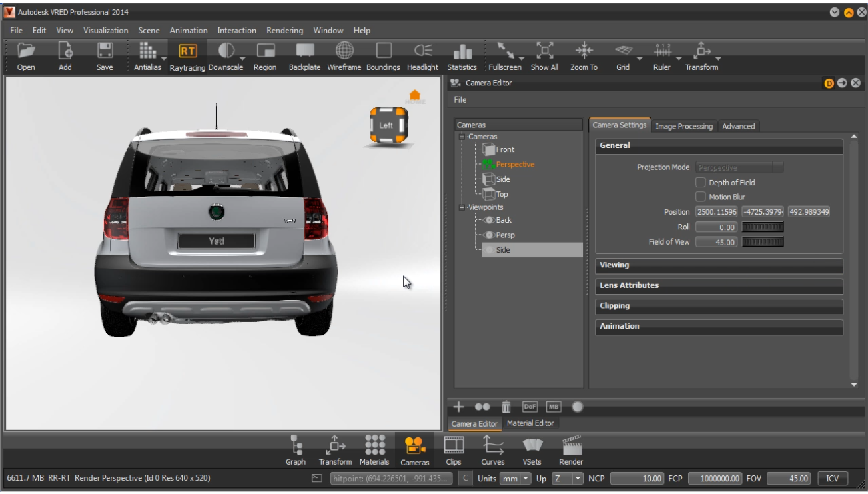The height and width of the screenshot is (494, 868).
Task: Toggle the Headlight icon
Action: point(423,51)
